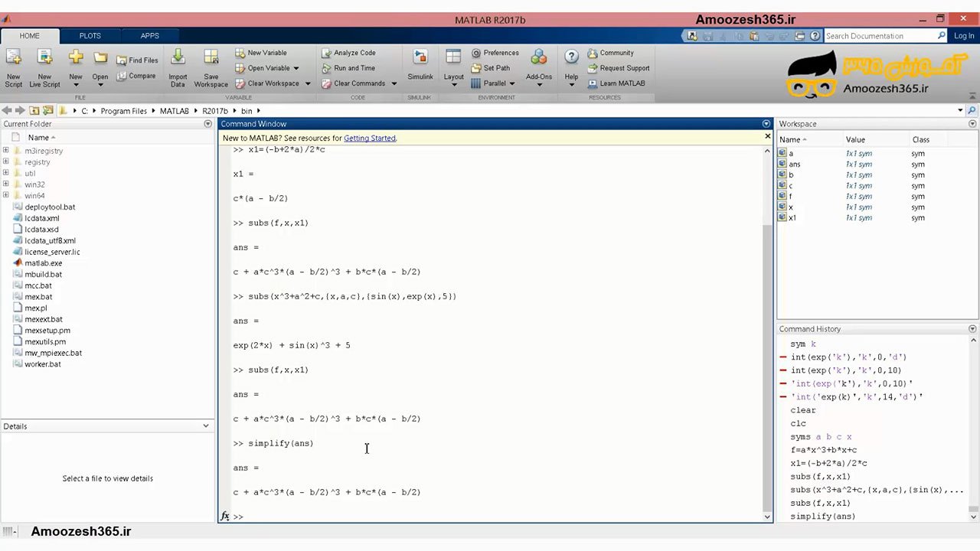Click the search magnifier in documentation box
980x551 pixels.
pyautogui.click(x=942, y=36)
